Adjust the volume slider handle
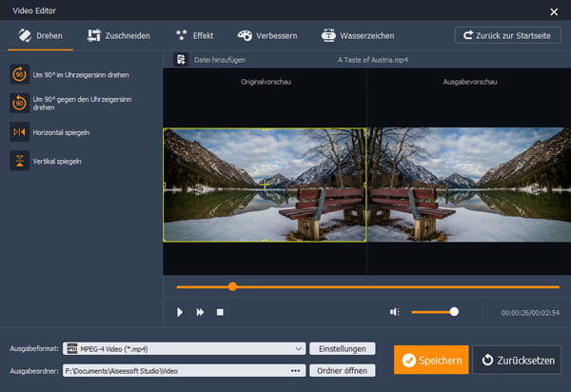Viewport: 571px width, 392px height. click(x=454, y=311)
